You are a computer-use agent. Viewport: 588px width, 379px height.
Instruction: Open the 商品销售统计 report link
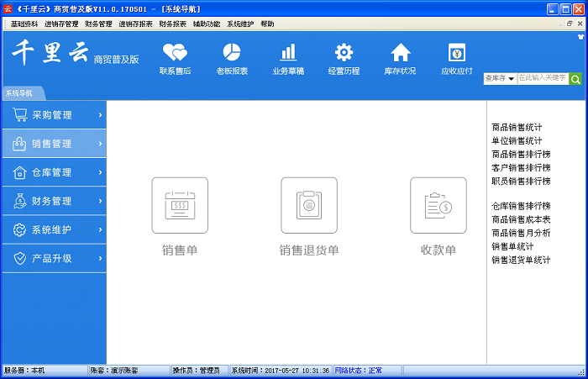point(517,128)
